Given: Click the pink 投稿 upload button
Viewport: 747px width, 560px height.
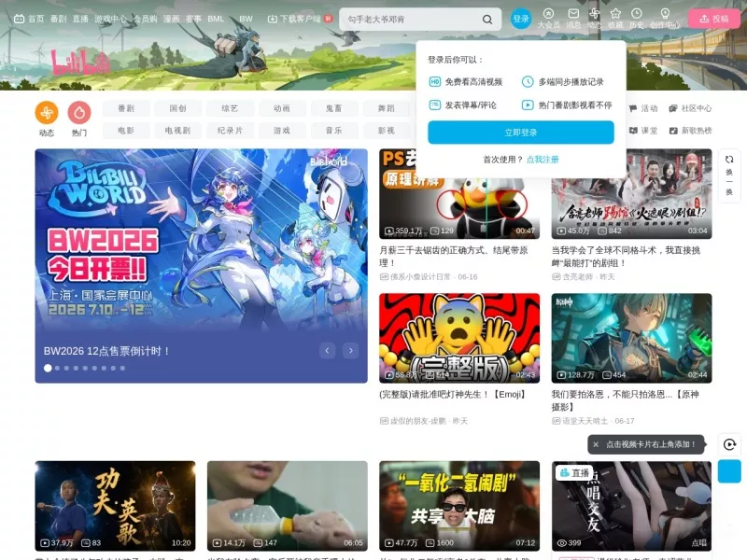Looking at the screenshot, I should pos(713,19).
